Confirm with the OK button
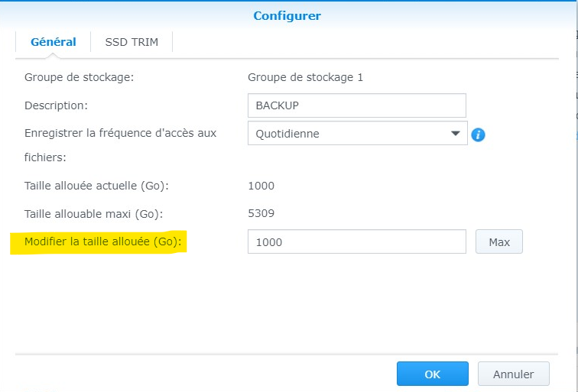578x392 pixels. tap(433, 374)
